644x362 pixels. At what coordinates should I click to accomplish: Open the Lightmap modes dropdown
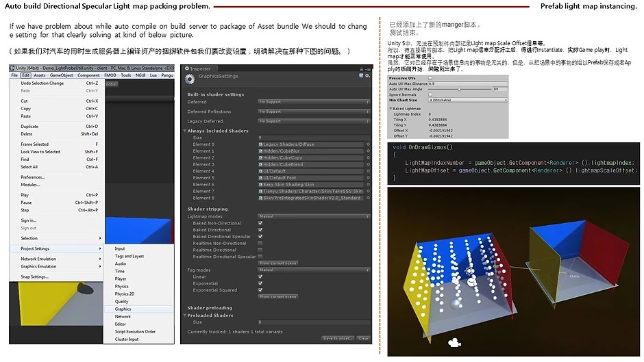(312, 216)
